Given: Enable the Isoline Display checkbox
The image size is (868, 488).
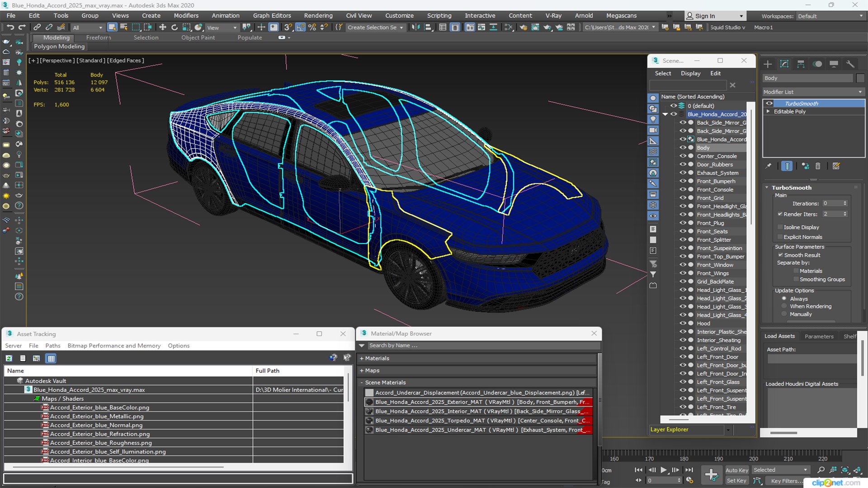Looking at the screenshot, I should [x=780, y=227].
